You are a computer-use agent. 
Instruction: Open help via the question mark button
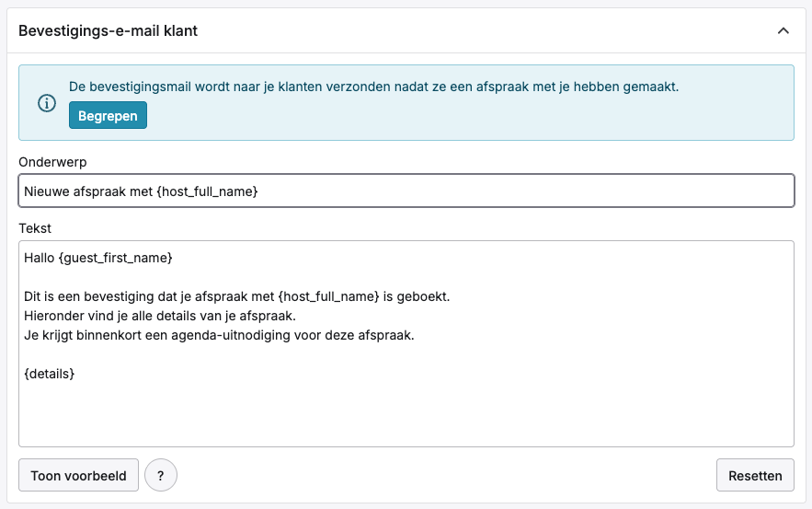pyautogui.click(x=160, y=476)
